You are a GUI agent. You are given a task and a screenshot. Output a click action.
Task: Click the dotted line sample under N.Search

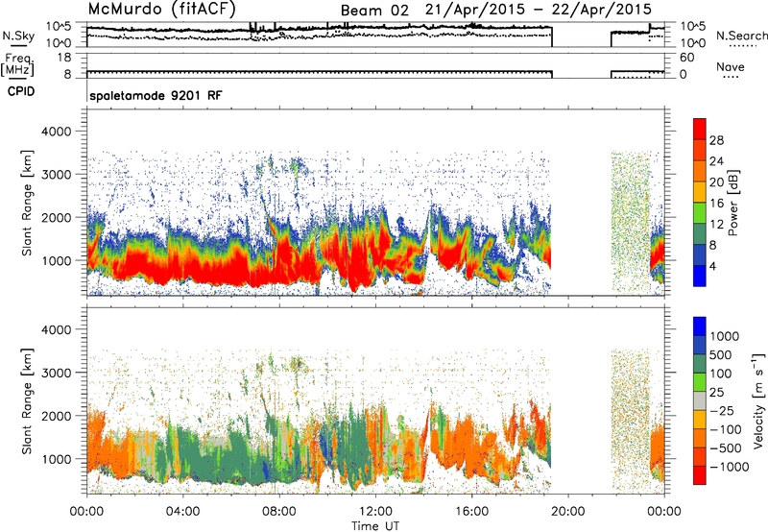pos(743,46)
